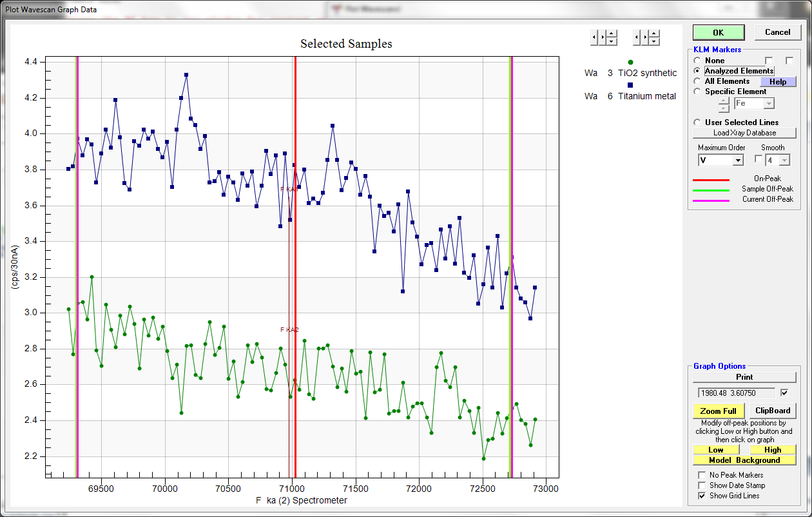Click the Load Xray Database button

point(744,133)
